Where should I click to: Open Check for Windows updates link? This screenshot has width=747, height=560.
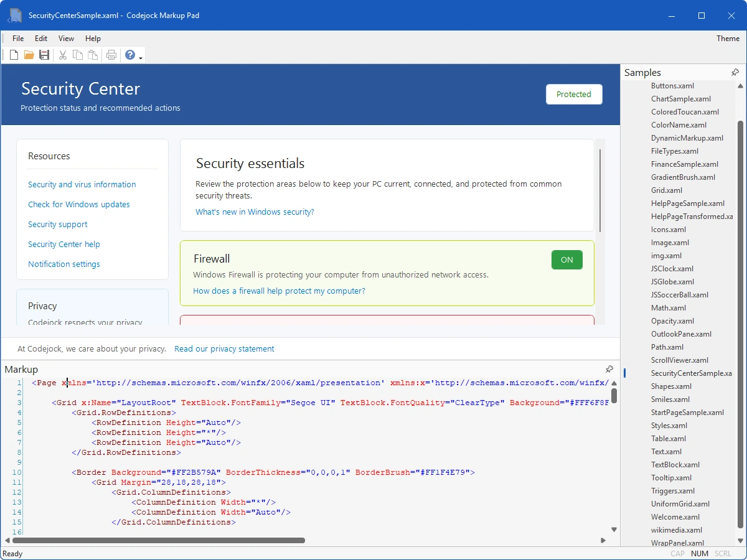(79, 205)
